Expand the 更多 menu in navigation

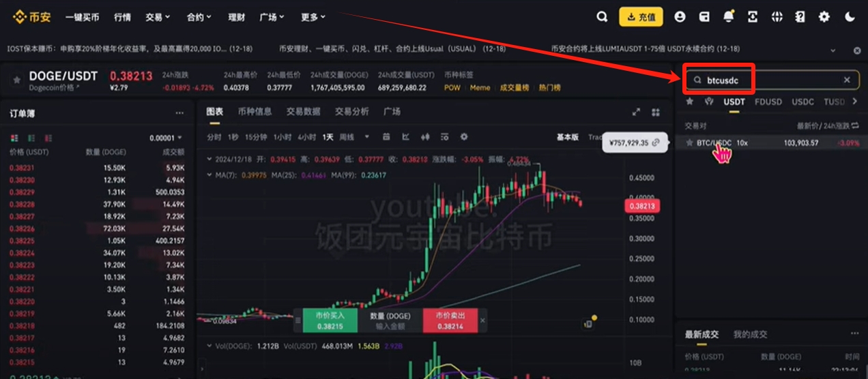[x=313, y=17]
